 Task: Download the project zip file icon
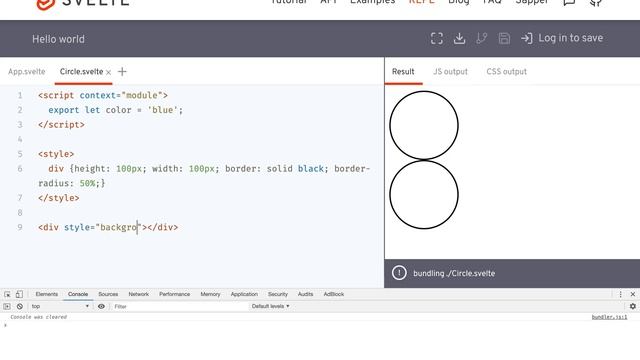(459, 38)
